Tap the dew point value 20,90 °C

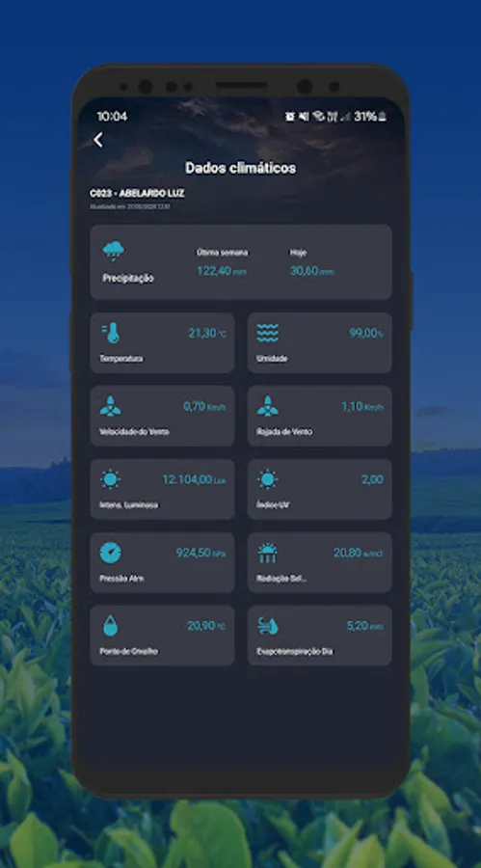tap(206, 626)
